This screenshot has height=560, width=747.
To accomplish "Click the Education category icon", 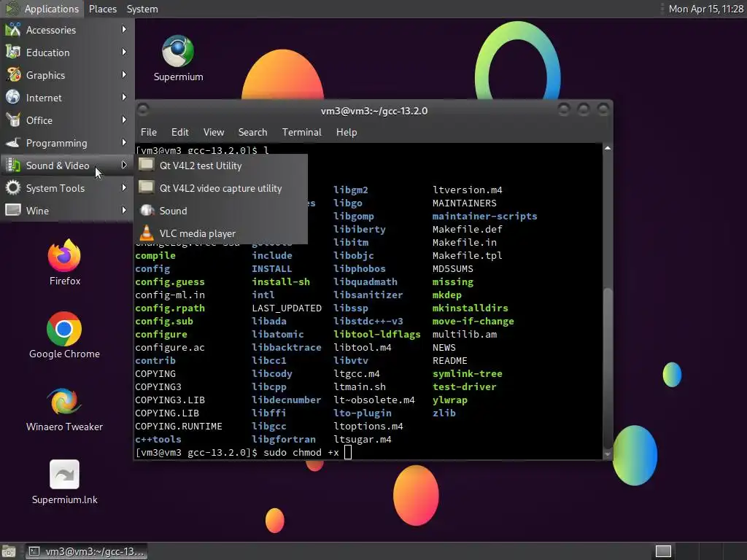I will 13,52.
